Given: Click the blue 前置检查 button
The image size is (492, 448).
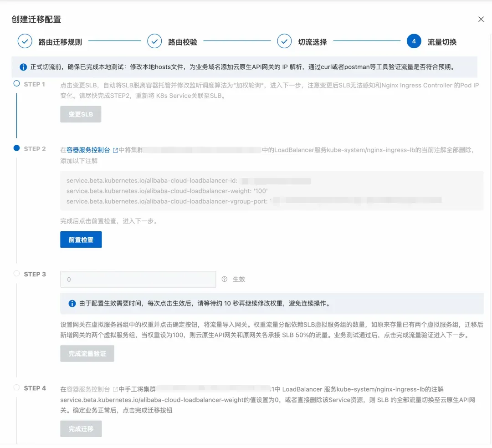Looking at the screenshot, I should (81, 239).
